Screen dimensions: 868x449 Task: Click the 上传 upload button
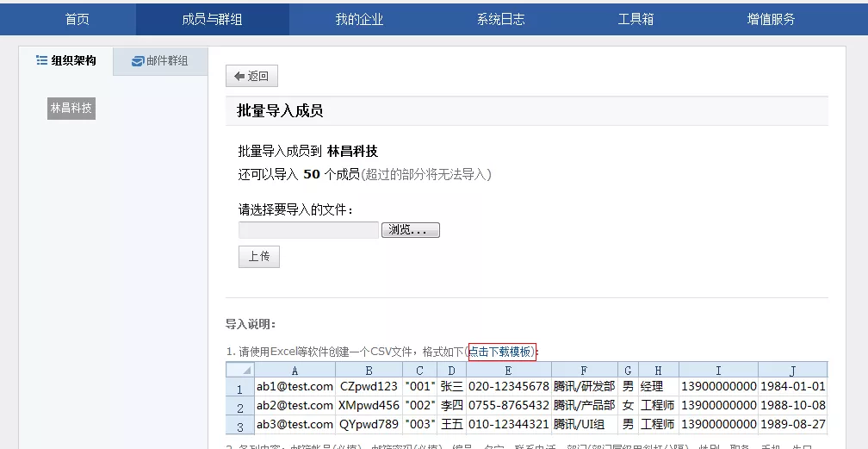259,256
